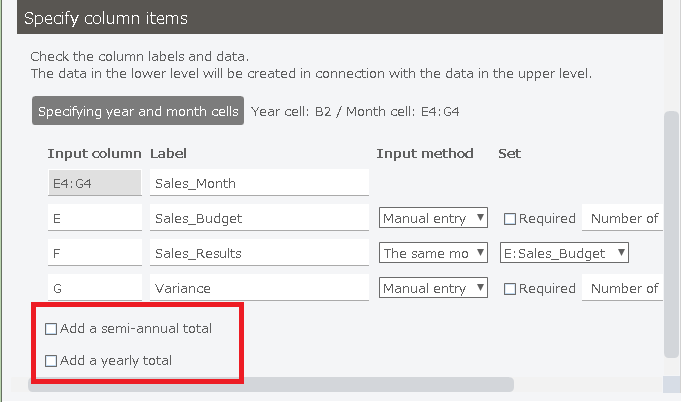
Task: Tick the 'Add a yearly total' checkbox
Action: tap(52, 361)
